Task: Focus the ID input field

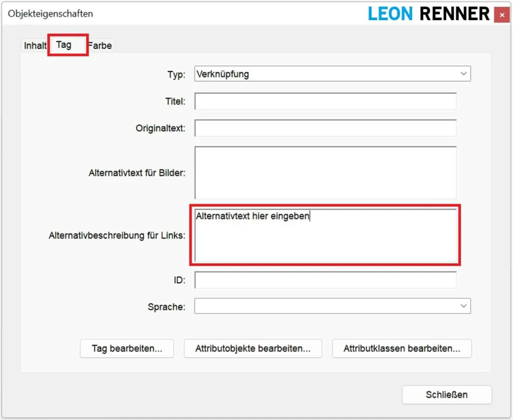Action: [325, 280]
